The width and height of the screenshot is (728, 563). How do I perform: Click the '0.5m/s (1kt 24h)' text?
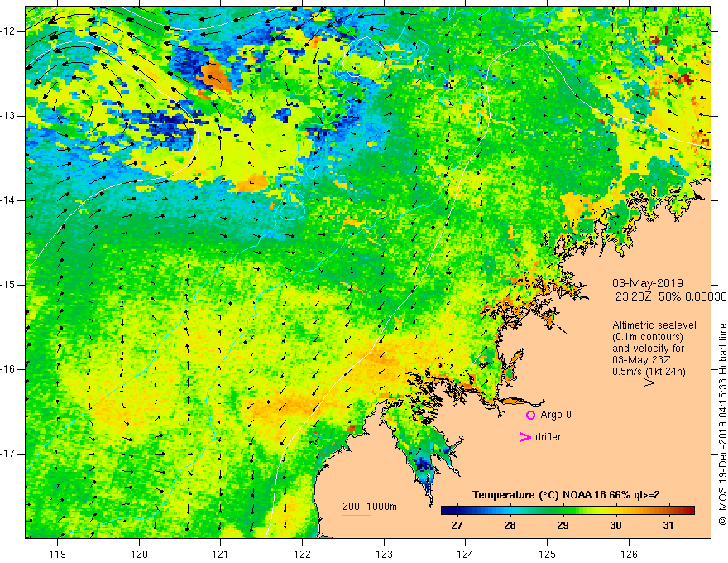pyautogui.click(x=649, y=372)
